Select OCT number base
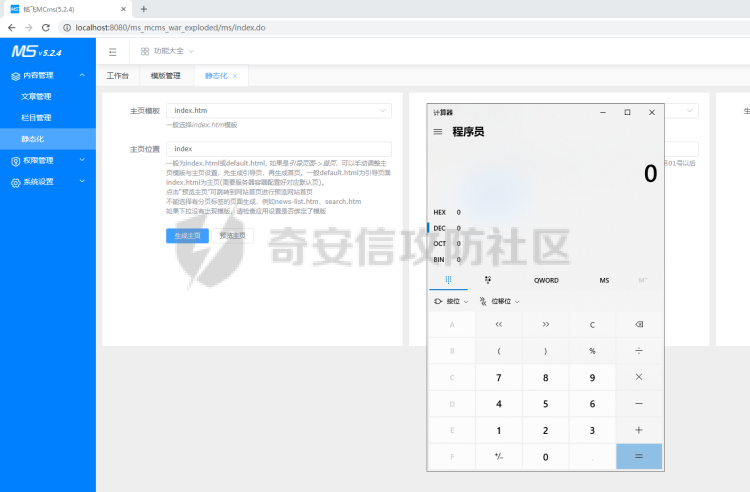This screenshot has width=750, height=492. (x=440, y=243)
